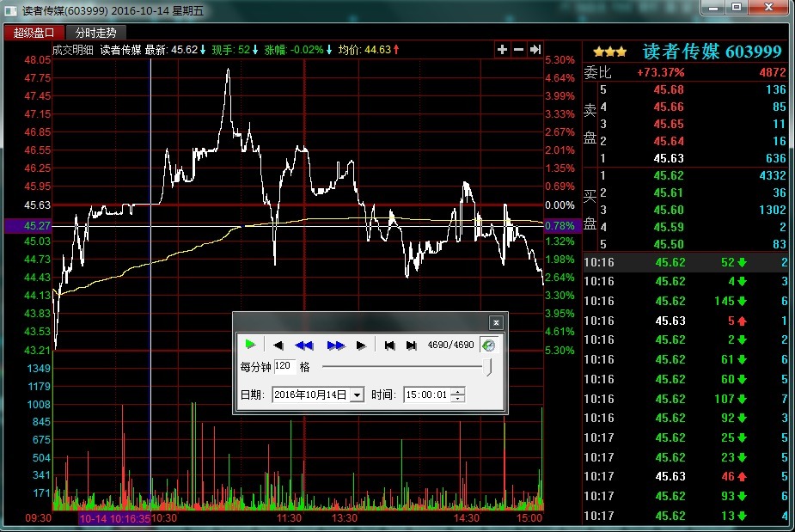Jump to the first record icon
Viewport: 795px width, 532px height.
tap(389, 345)
